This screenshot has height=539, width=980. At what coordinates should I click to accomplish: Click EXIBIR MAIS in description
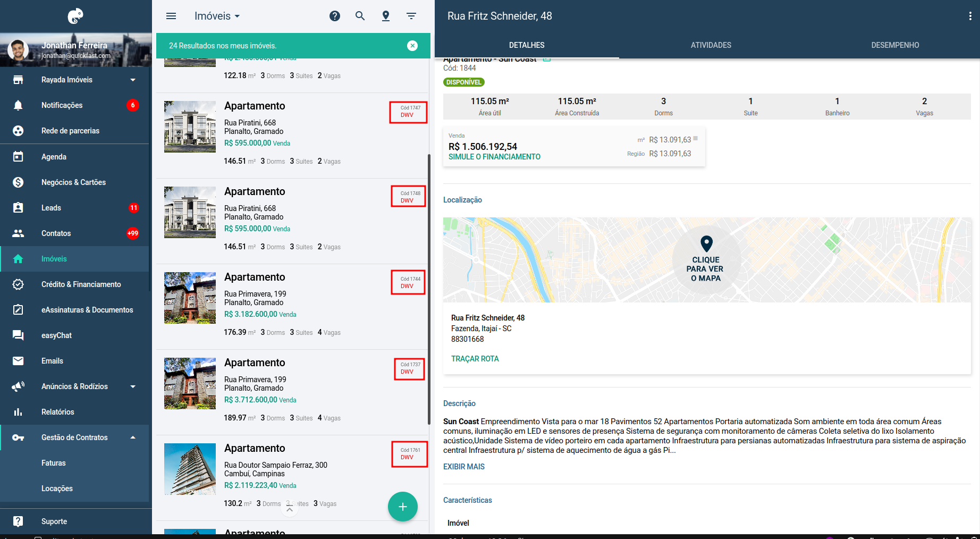coord(464,467)
